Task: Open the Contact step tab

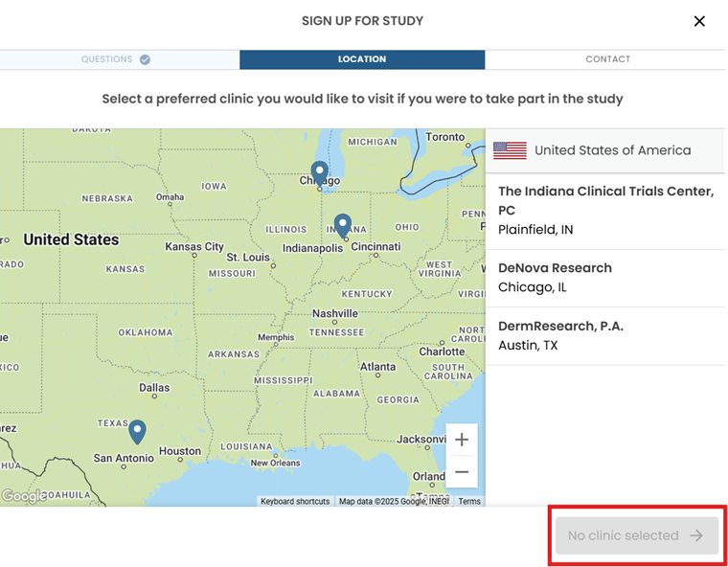Action: 605,59
